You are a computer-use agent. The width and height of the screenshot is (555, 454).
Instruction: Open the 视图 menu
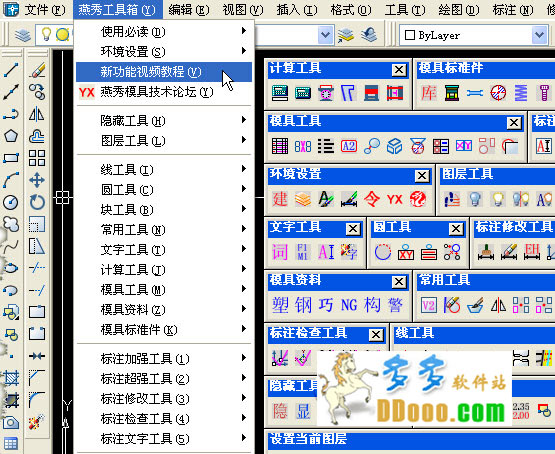click(243, 10)
